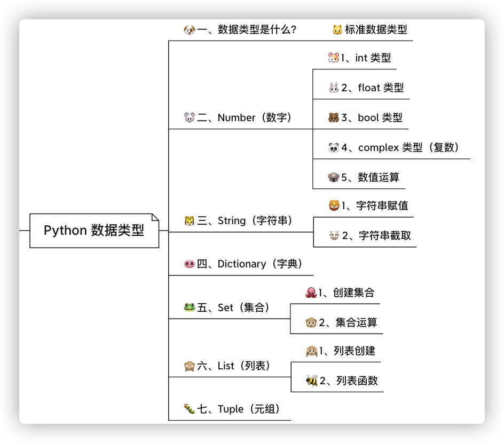Click the koala emoji beside 数值运算
The width and height of the screenshot is (504, 443).
pyautogui.click(x=333, y=177)
